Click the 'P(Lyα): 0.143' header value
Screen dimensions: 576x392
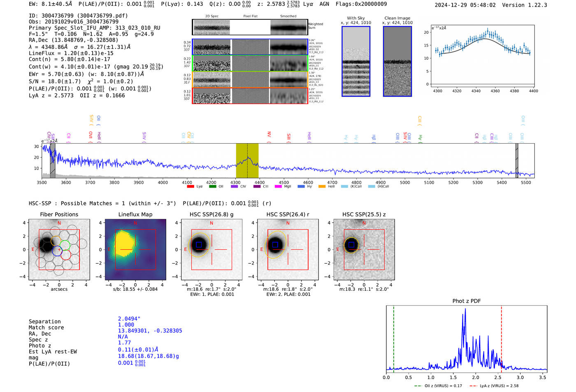[182, 4]
